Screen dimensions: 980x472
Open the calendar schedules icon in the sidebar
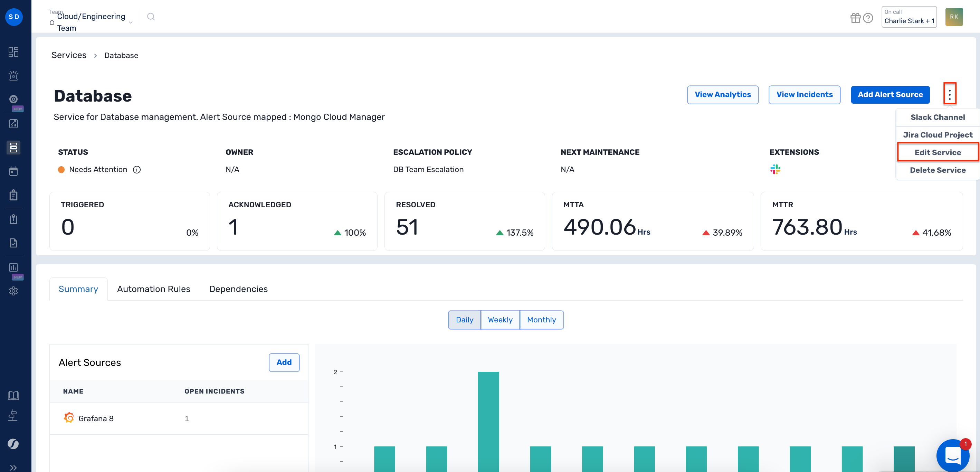(x=13, y=171)
